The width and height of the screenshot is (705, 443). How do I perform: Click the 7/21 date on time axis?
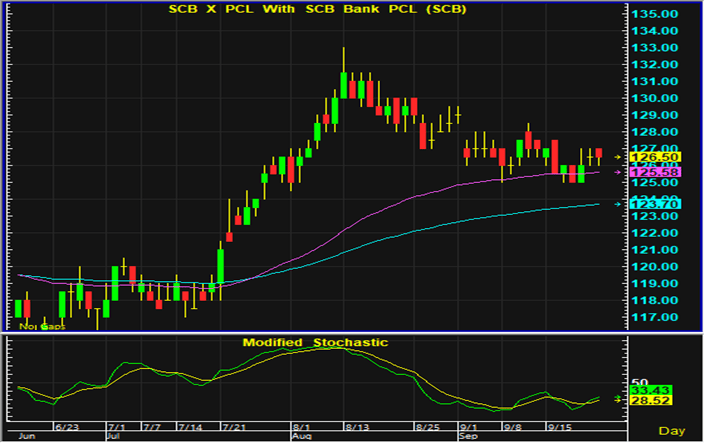click(232, 426)
